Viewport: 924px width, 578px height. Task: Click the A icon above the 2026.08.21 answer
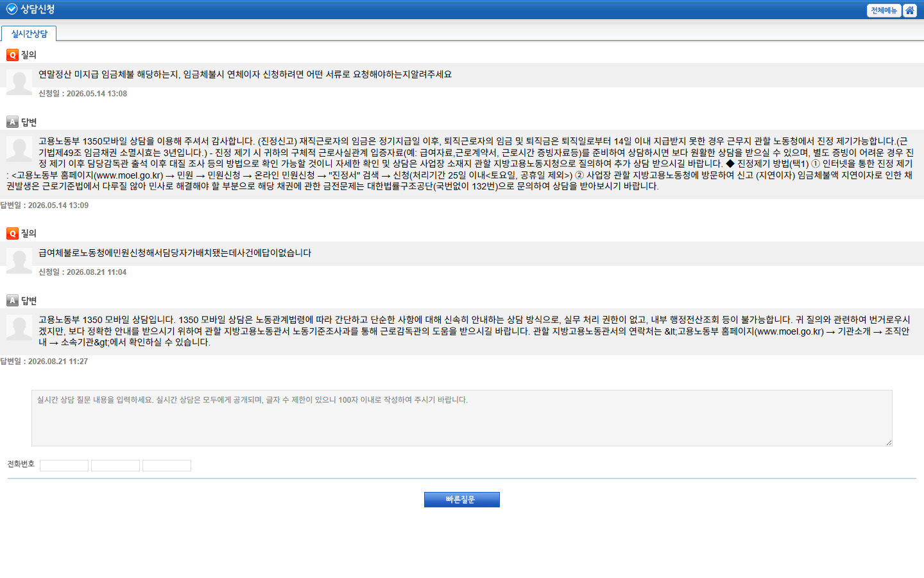tap(12, 301)
